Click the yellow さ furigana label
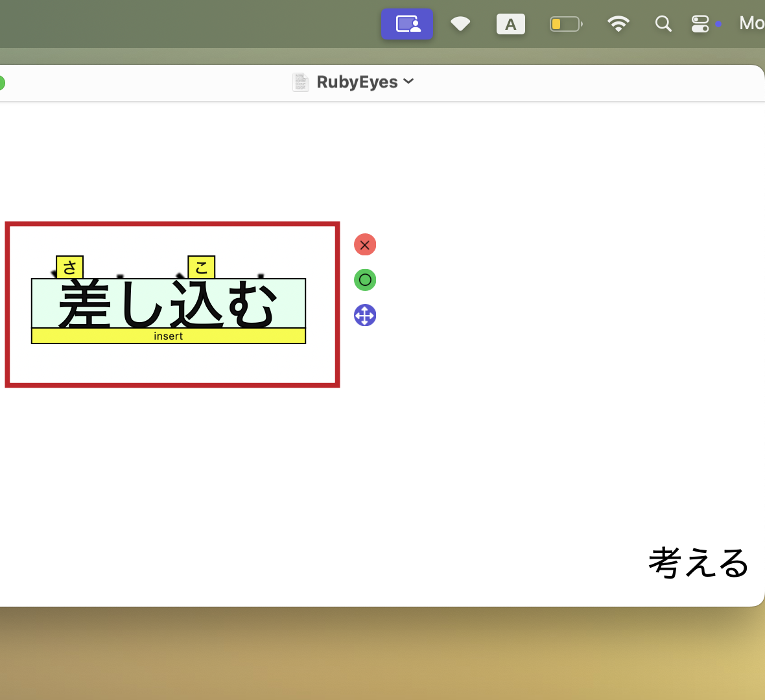The height and width of the screenshot is (700, 765). (70, 267)
